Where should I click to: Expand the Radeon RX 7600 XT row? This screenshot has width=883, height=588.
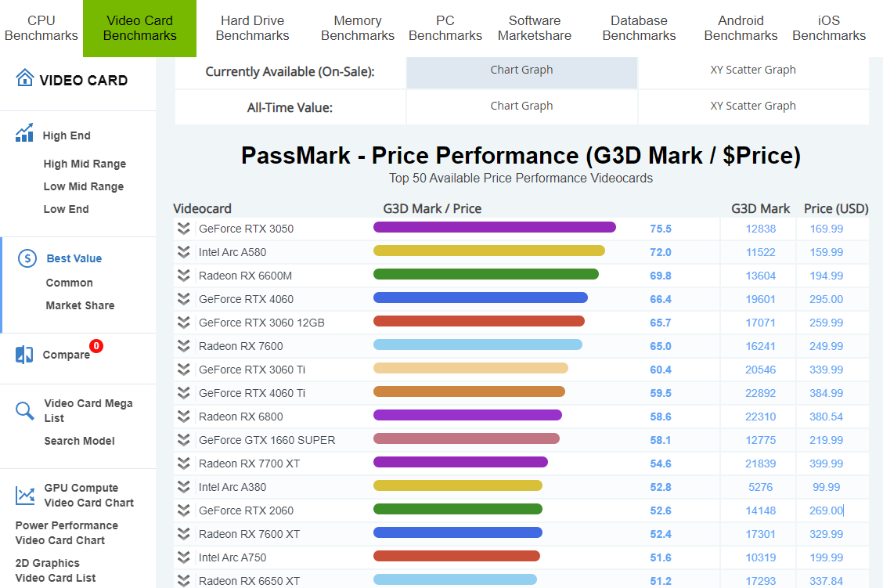[184, 533]
